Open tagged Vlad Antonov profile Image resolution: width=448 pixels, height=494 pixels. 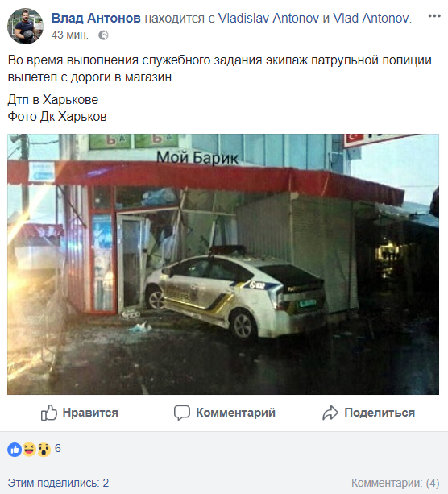tap(372, 18)
